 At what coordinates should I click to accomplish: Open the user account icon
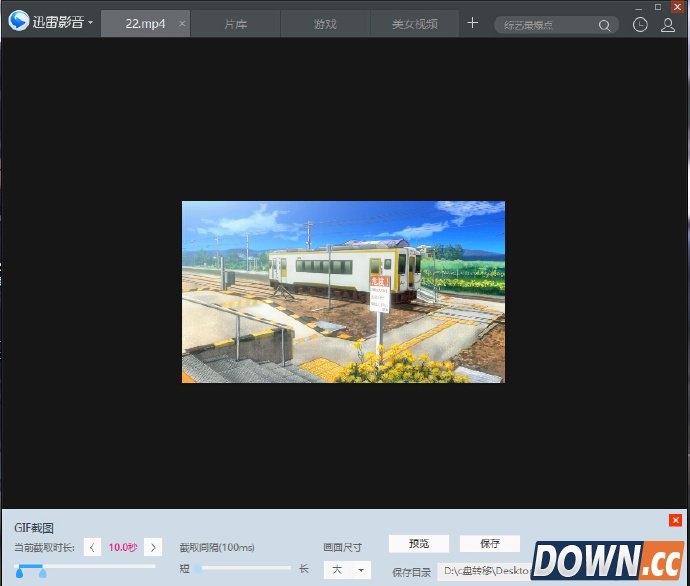[668, 24]
